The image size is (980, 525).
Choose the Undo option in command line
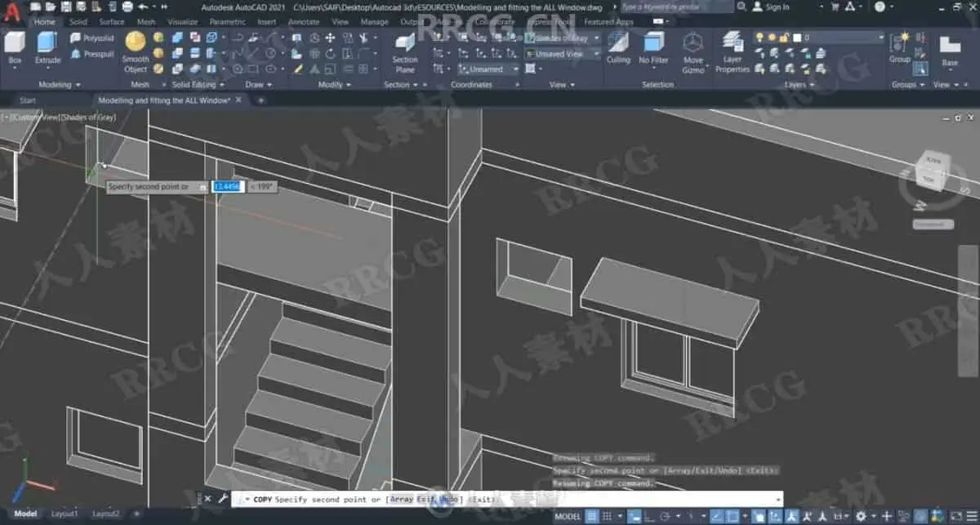click(x=449, y=499)
